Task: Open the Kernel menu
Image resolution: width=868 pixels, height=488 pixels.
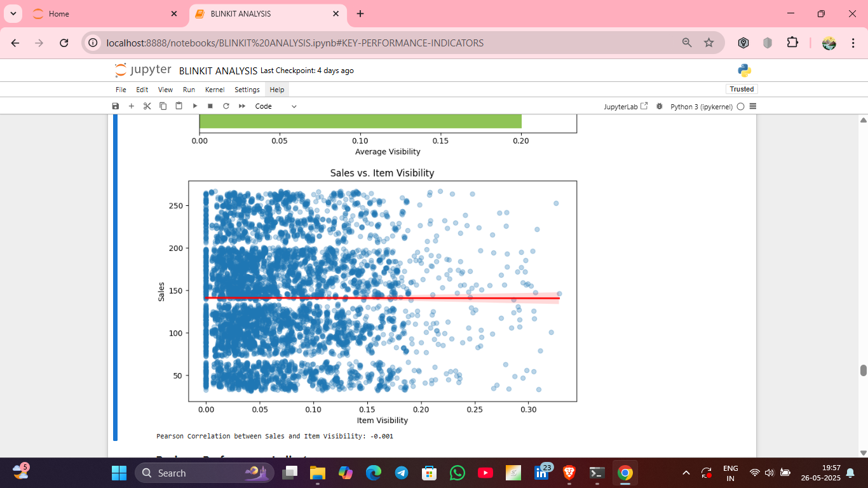Action: click(215, 90)
